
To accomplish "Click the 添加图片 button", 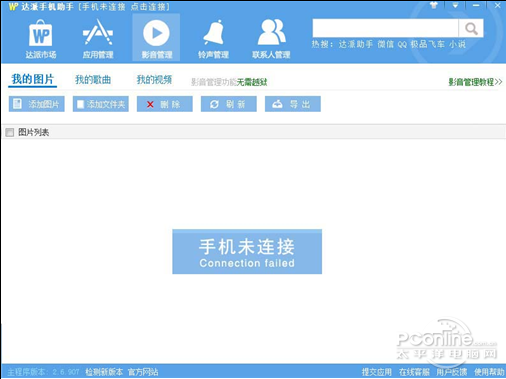I will pos(37,104).
